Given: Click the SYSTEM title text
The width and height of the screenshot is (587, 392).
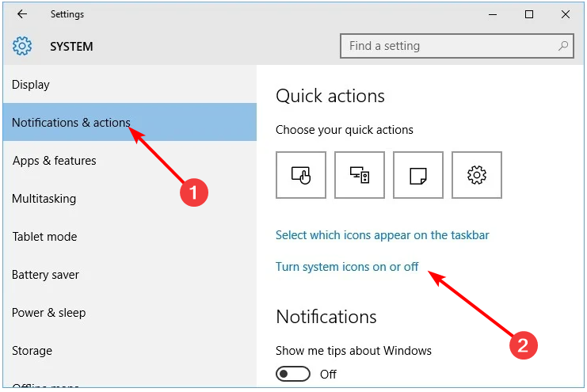Looking at the screenshot, I should 71,47.
